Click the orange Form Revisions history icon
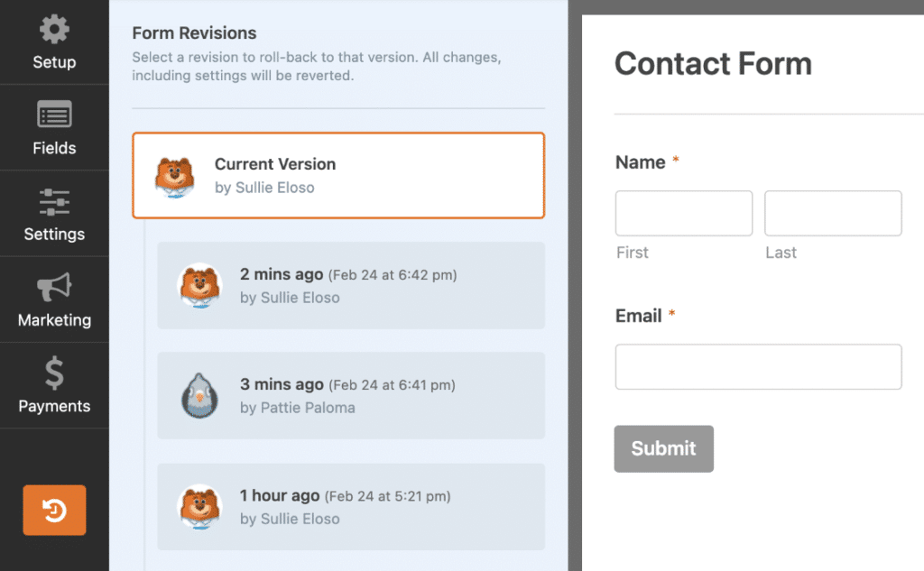Image resolution: width=924 pixels, height=571 pixels. coord(54,510)
